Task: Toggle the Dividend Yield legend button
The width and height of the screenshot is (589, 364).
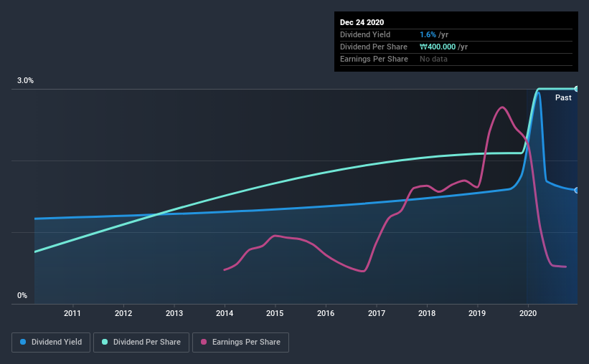Action: click(x=51, y=343)
